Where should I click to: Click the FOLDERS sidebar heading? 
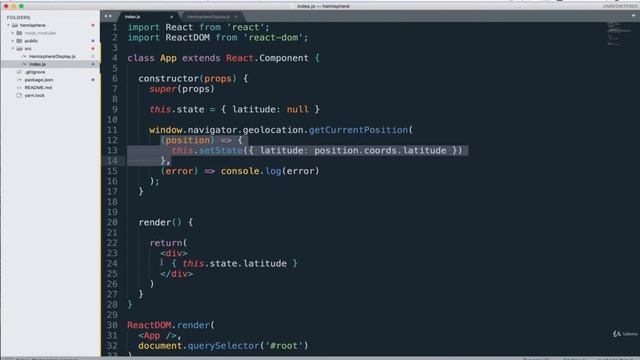pyautogui.click(x=18, y=18)
